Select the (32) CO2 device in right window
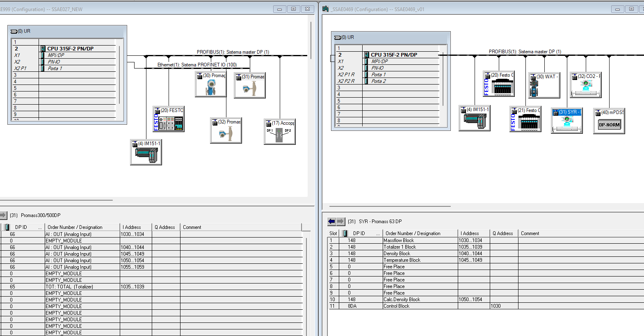This screenshot has height=336, width=644. click(x=586, y=85)
